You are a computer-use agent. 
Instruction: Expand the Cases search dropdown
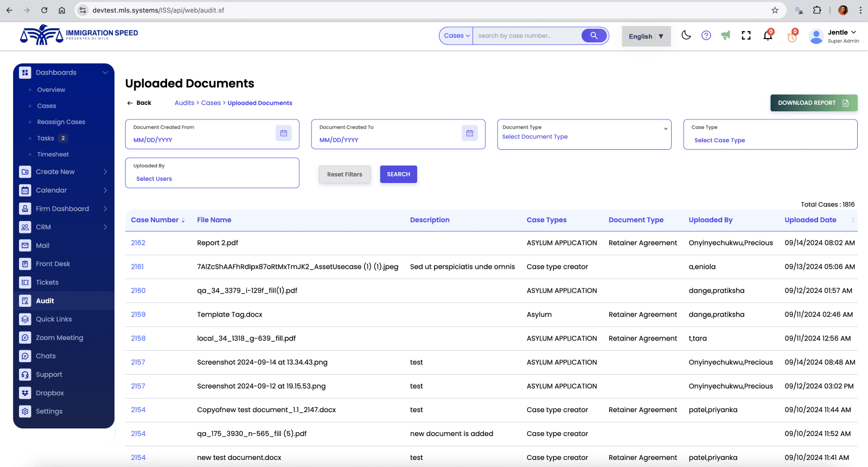[x=456, y=36]
